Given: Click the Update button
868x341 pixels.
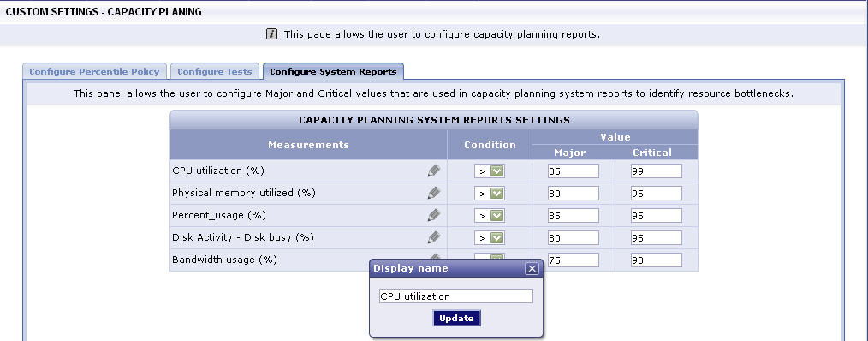Looking at the screenshot, I should tap(457, 318).
